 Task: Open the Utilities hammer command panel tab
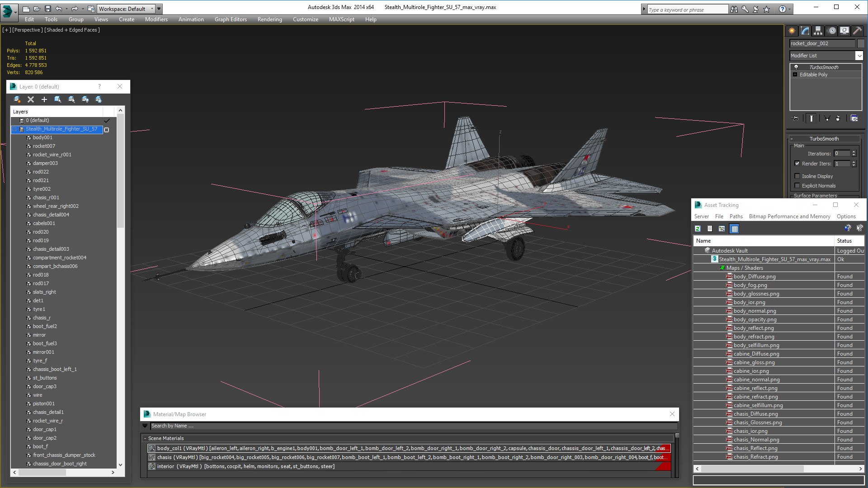point(857,31)
